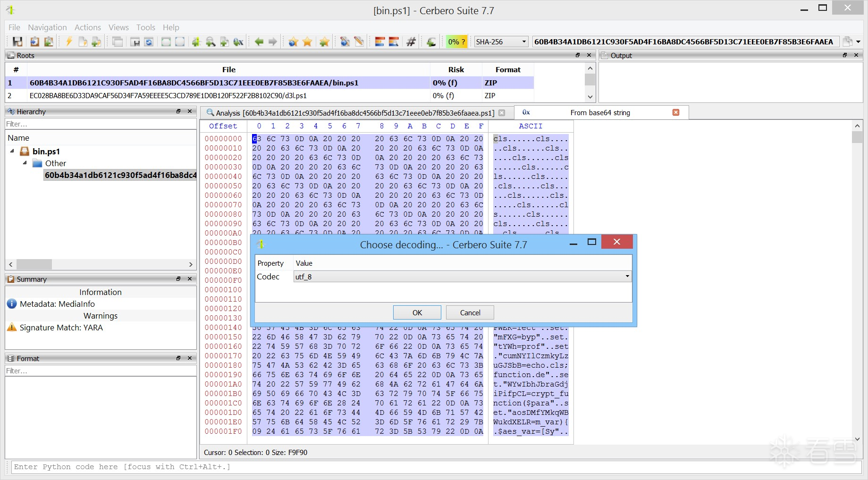Open the Codec utf_8 dropdown
Image resolution: width=868 pixels, height=480 pixels.
click(462, 277)
